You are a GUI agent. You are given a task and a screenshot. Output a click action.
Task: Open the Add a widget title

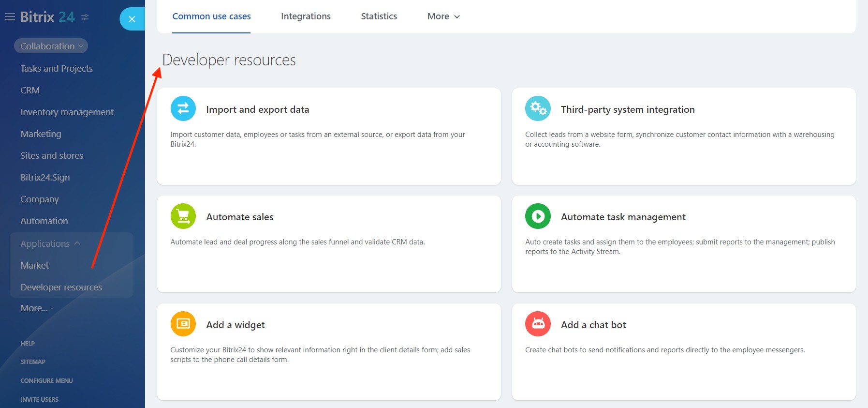(235, 325)
